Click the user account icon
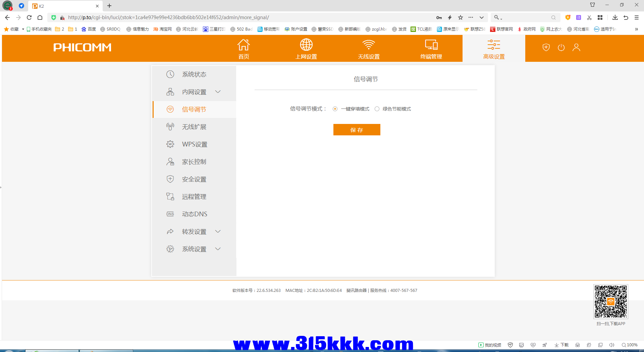 coord(576,47)
